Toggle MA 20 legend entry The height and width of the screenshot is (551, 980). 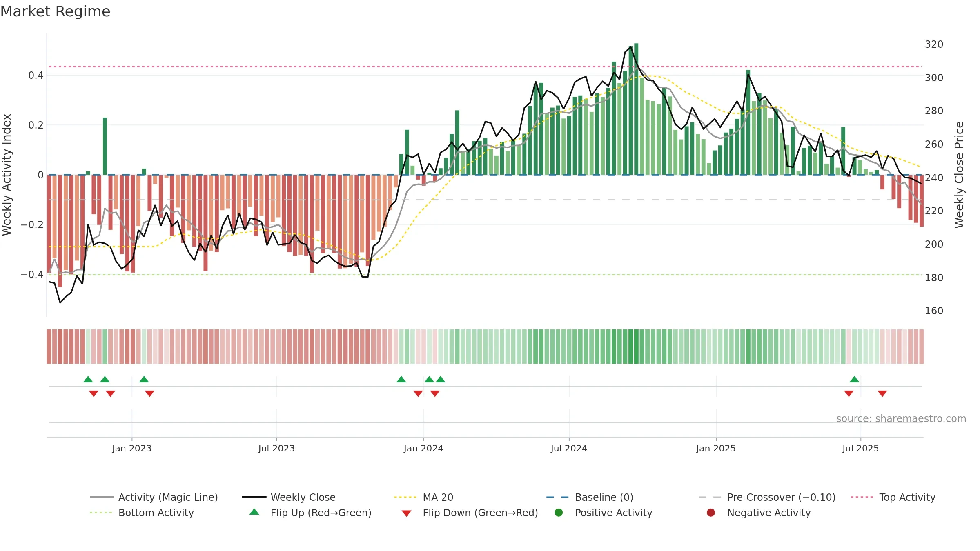pos(423,497)
